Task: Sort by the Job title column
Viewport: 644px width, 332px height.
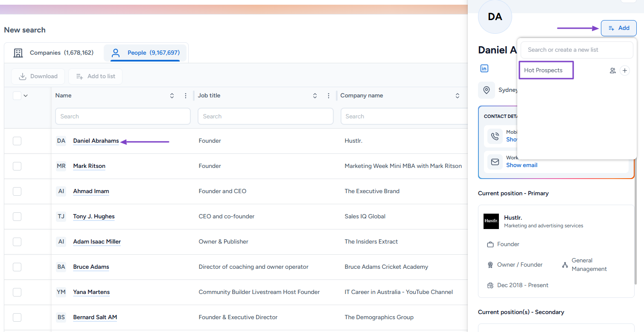Action: (315, 96)
